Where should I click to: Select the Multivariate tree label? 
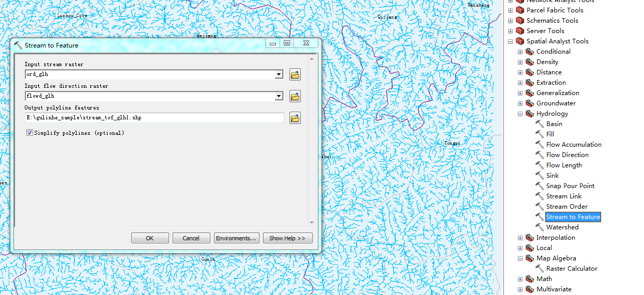point(554,289)
